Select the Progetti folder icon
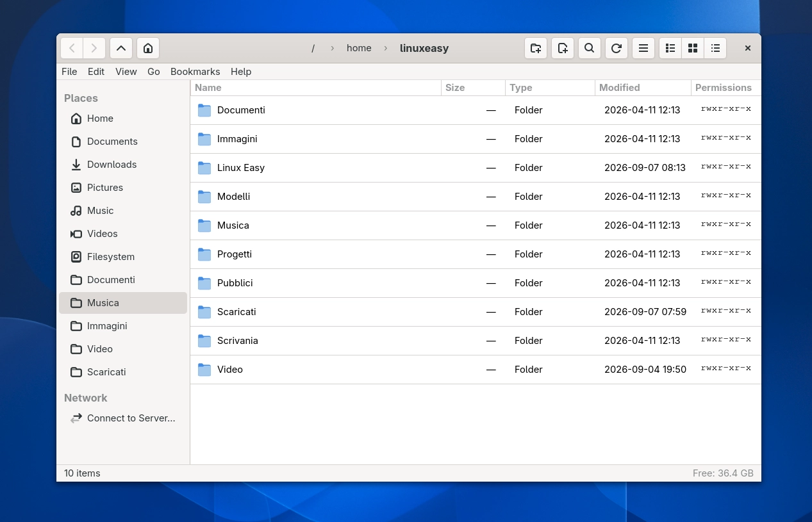Viewport: 812px width, 522px height. click(204, 254)
